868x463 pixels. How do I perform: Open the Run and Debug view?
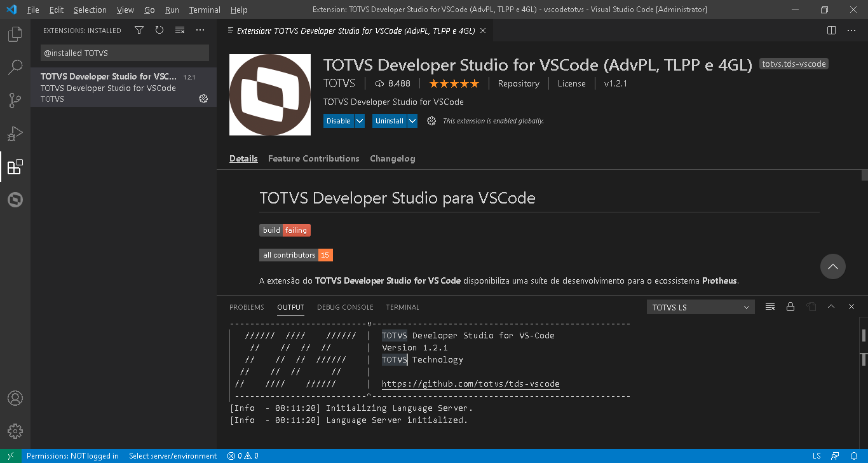[15, 133]
